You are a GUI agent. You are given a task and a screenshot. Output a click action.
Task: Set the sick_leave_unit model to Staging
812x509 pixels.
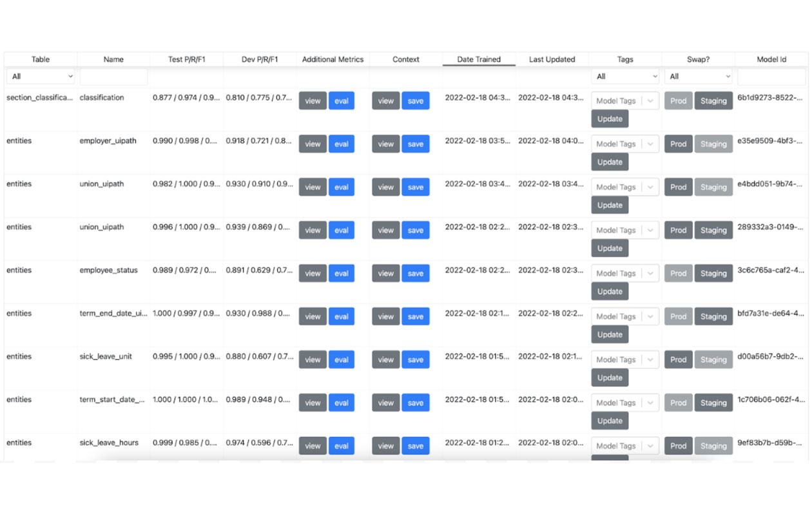(713, 360)
